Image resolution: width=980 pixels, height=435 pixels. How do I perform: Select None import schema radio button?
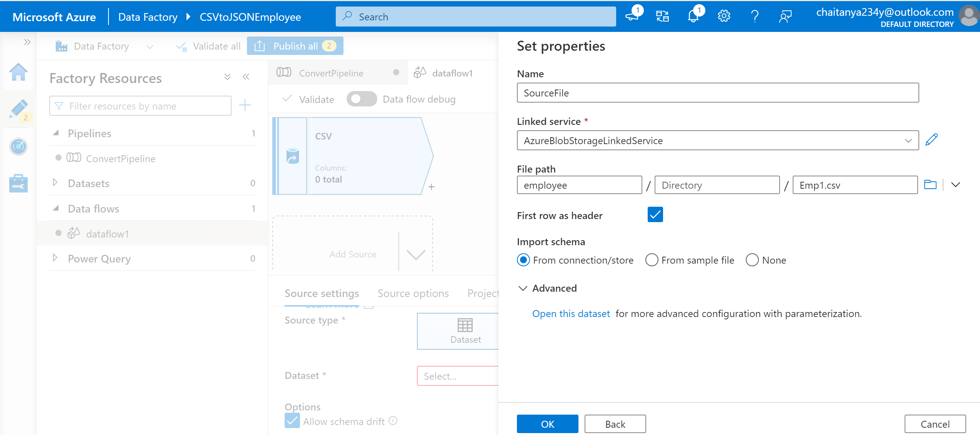(x=752, y=260)
